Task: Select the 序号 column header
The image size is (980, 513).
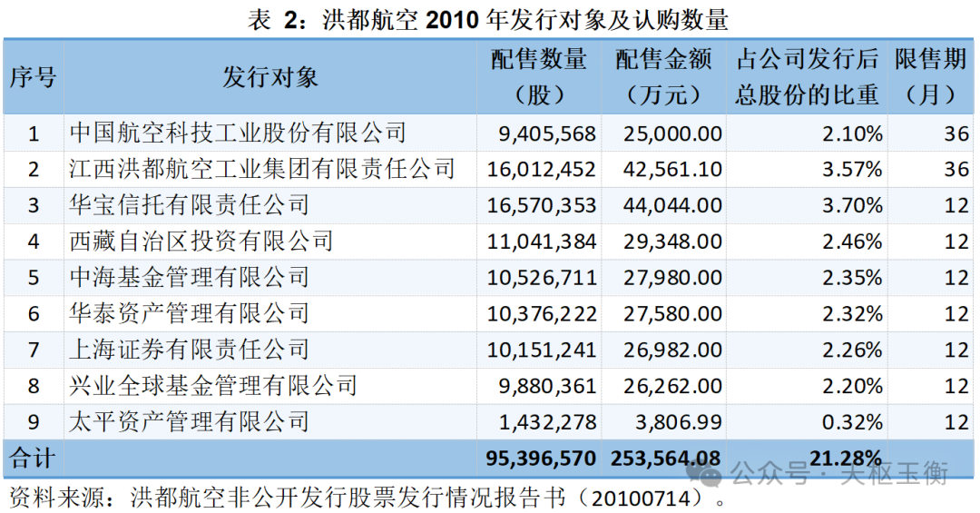Action: tap(33, 77)
